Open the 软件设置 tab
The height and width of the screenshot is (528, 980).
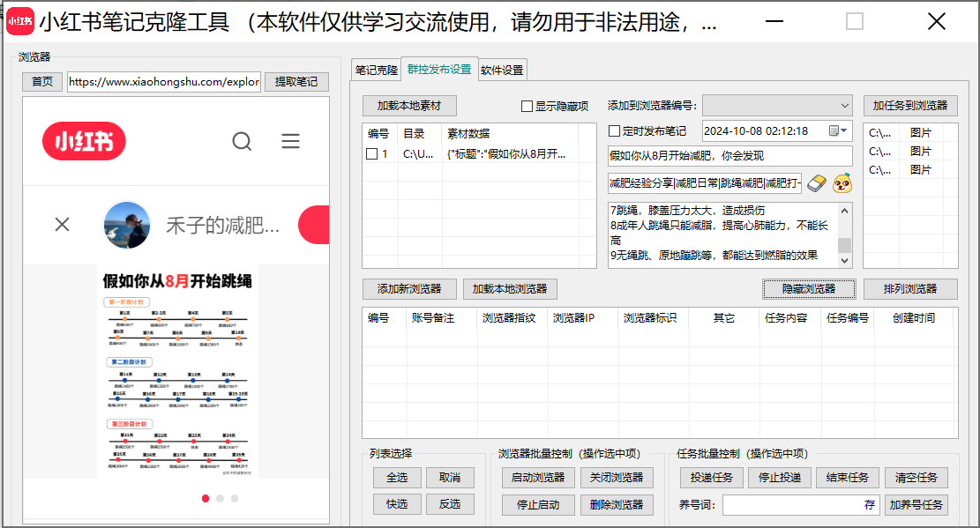pos(503,69)
